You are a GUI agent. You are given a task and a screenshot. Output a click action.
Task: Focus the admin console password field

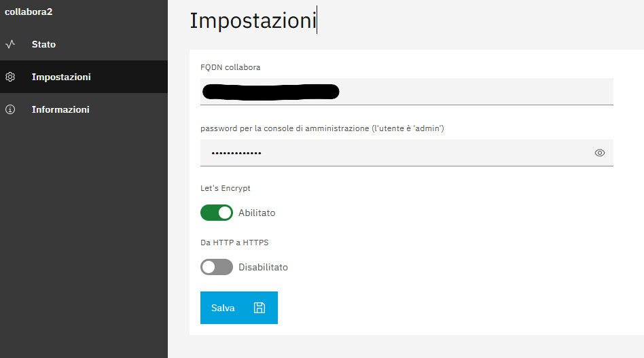tap(394, 153)
